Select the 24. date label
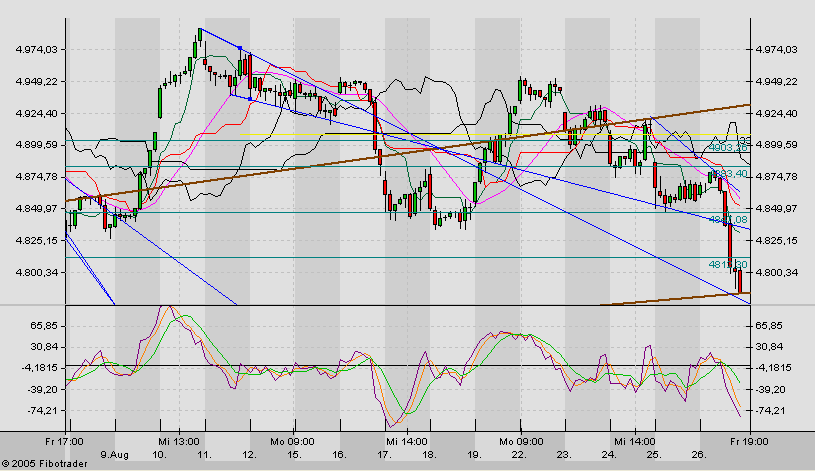The height and width of the screenshot is (471, 815). pyautogui.click(x=609, y=455)
